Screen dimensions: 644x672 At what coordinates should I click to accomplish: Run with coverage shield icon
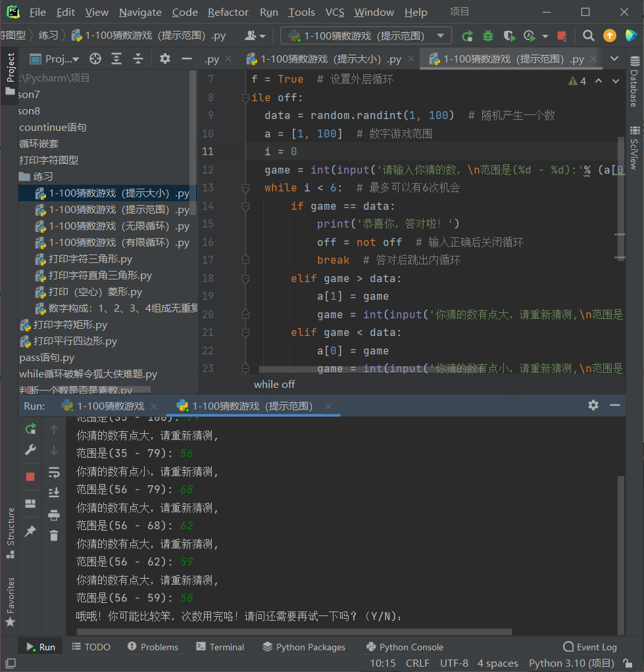[509, 36]
